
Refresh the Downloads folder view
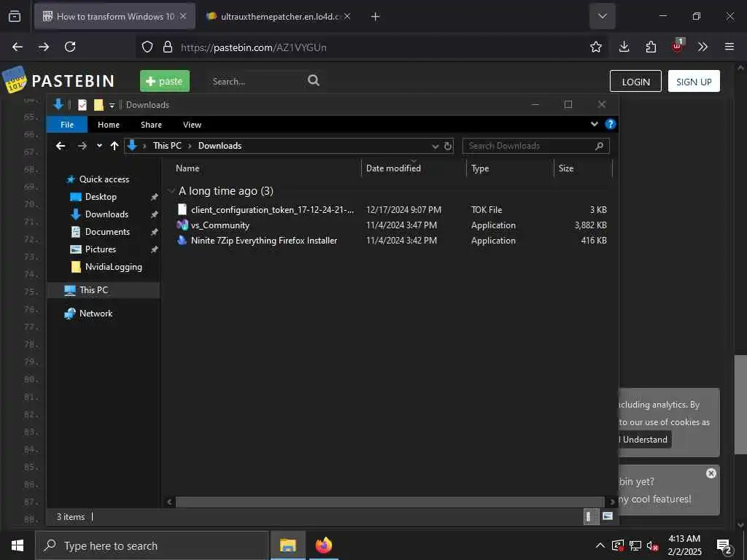click(x=448, y=146)
